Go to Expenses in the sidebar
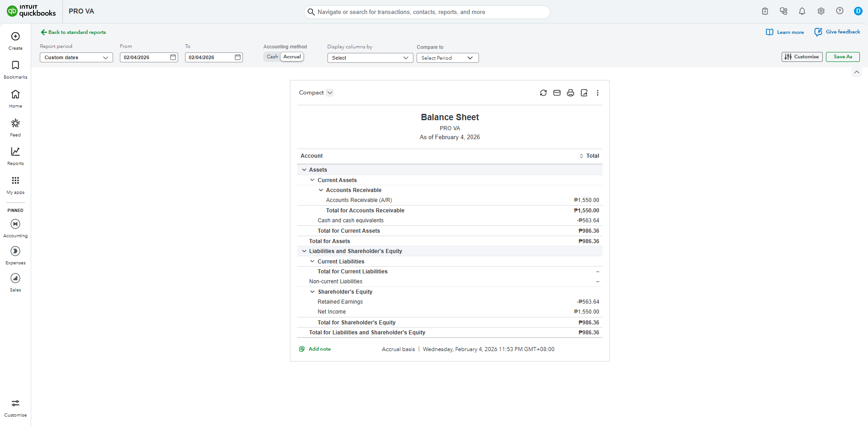Screen dimensions: 868x427 (x=15, y=255)
